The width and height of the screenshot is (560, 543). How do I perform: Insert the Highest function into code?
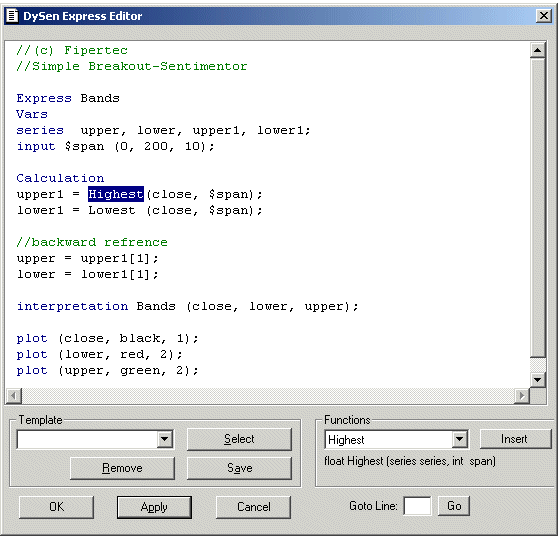[x=515, y=439]
